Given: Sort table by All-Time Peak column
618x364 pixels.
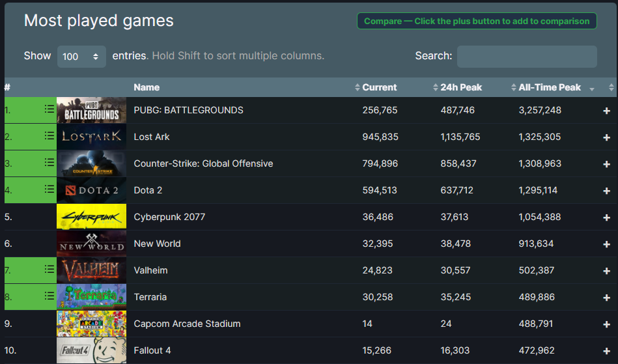Looking at the screenshot, I should tap(550, 87).
